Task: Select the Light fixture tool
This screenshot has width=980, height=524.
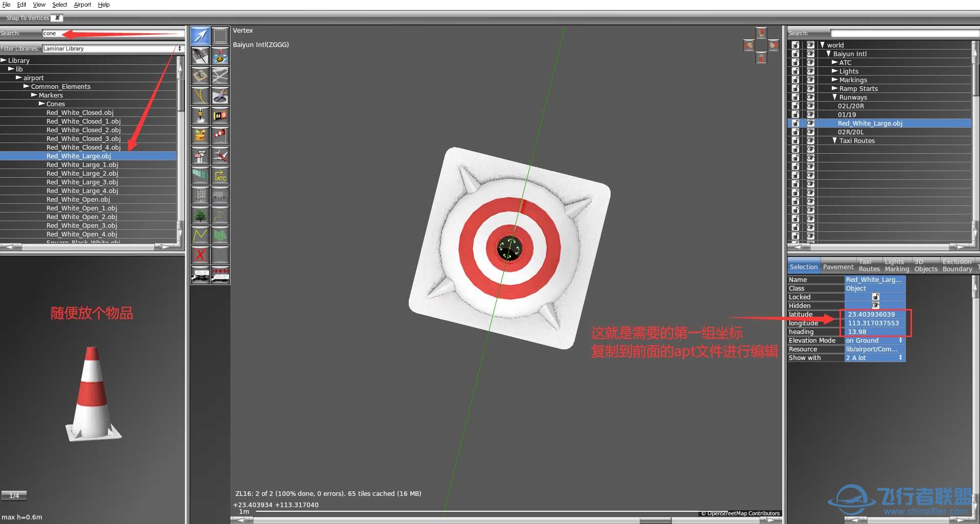Action: (x=200, y=116)
